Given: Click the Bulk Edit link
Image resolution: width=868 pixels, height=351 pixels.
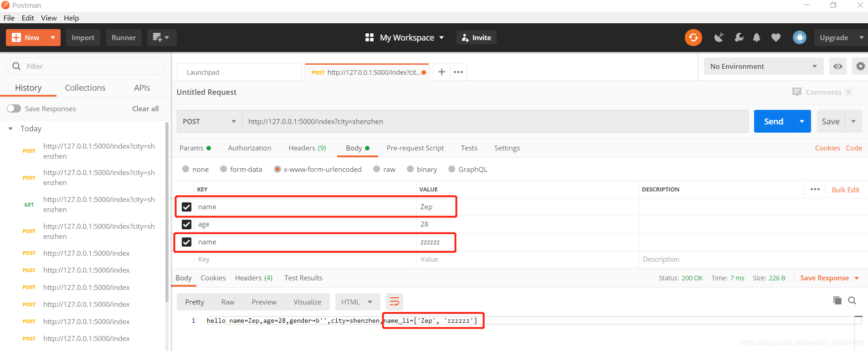Looking at the screenshot, I should tap(845, 190).
